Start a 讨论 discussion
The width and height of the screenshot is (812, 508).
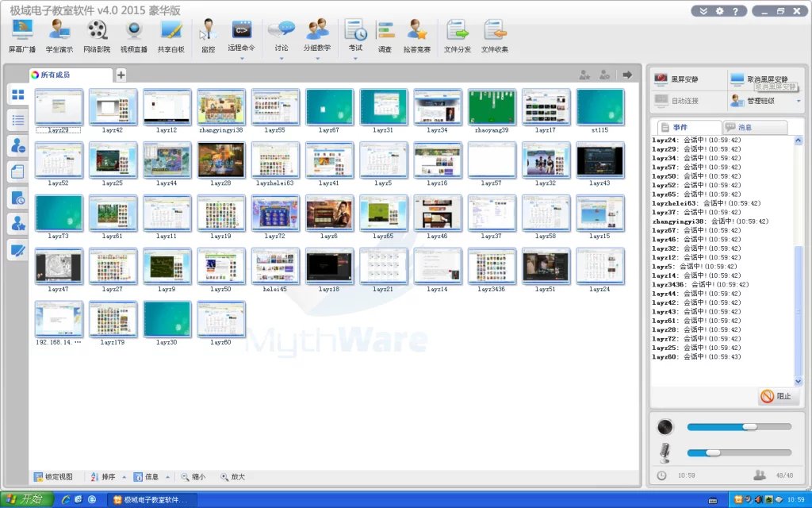(282, 35)
